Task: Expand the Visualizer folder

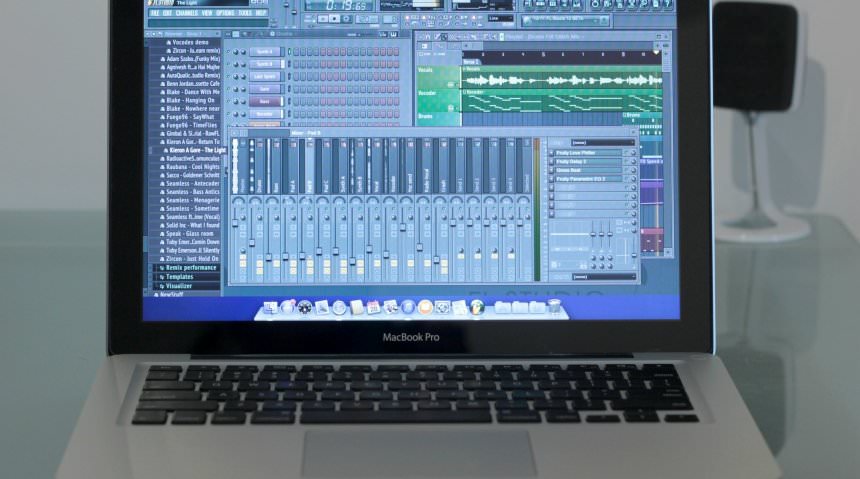Action: [x=179, y=286]
